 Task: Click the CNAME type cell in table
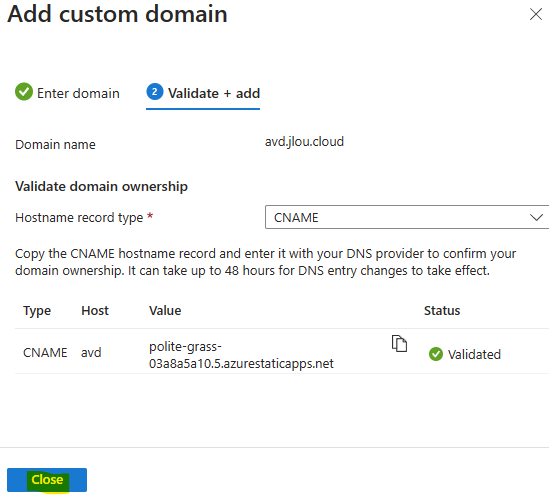pos(45,353)
